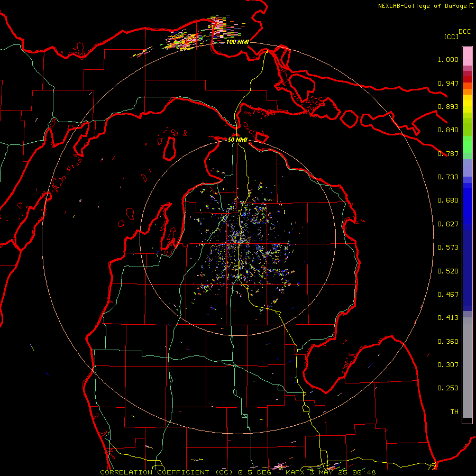Screen dimensions: 476x476
Task: Click the 1.000 scale value
Action: click(448, 59)
